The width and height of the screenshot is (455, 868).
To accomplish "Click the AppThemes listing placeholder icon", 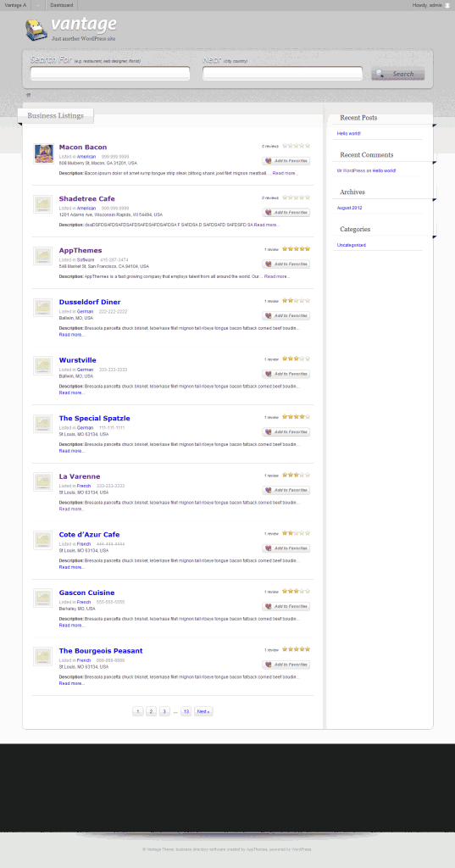I will click(43, 256).
